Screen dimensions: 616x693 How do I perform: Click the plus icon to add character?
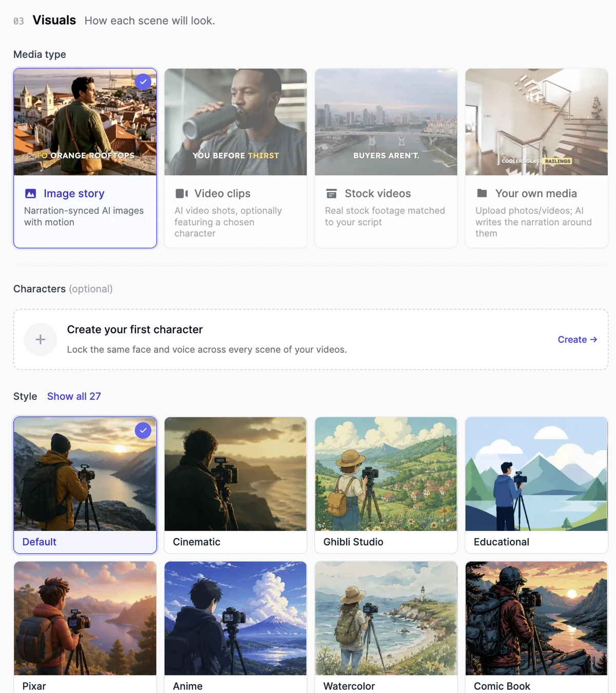[x=41, y=339]
